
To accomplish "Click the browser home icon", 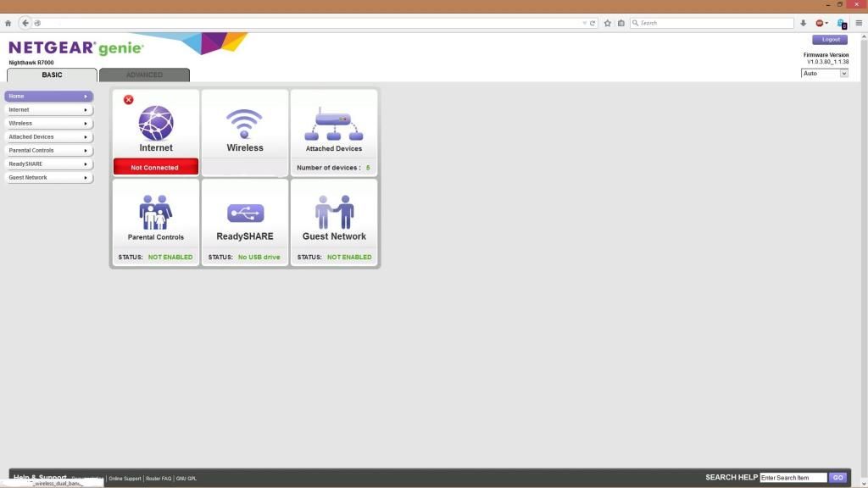I will [x=8, y=23].
